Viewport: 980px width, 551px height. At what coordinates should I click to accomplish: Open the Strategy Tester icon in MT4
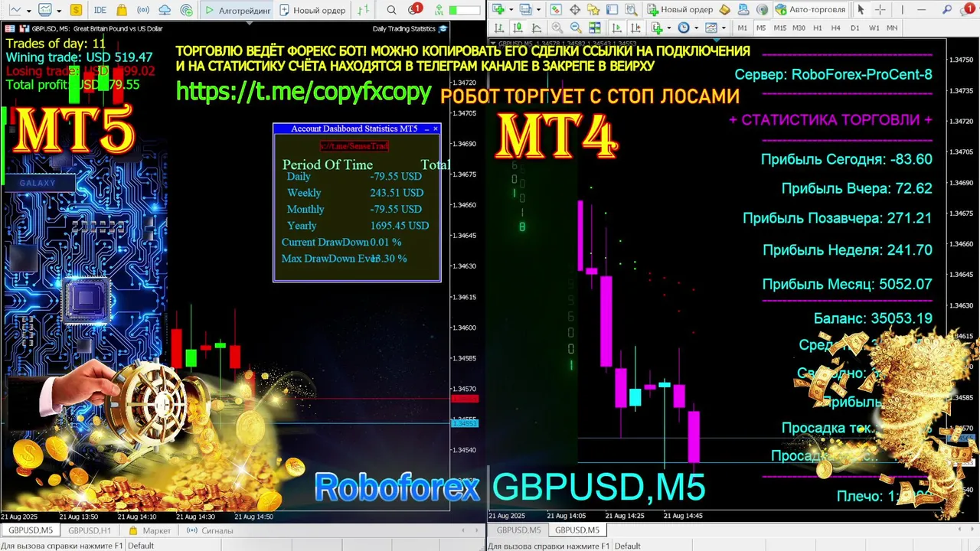tap(631, 10)
